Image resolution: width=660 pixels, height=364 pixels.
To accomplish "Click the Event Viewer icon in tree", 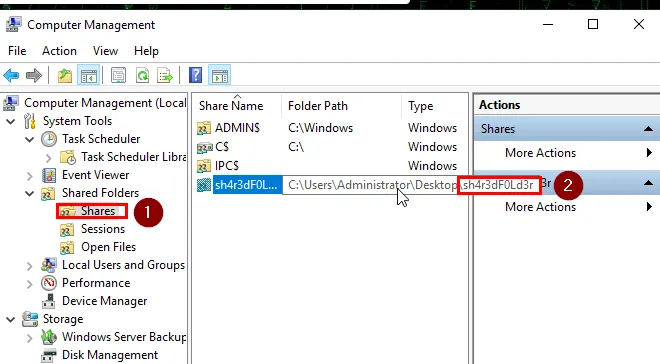I will [49, 175].
